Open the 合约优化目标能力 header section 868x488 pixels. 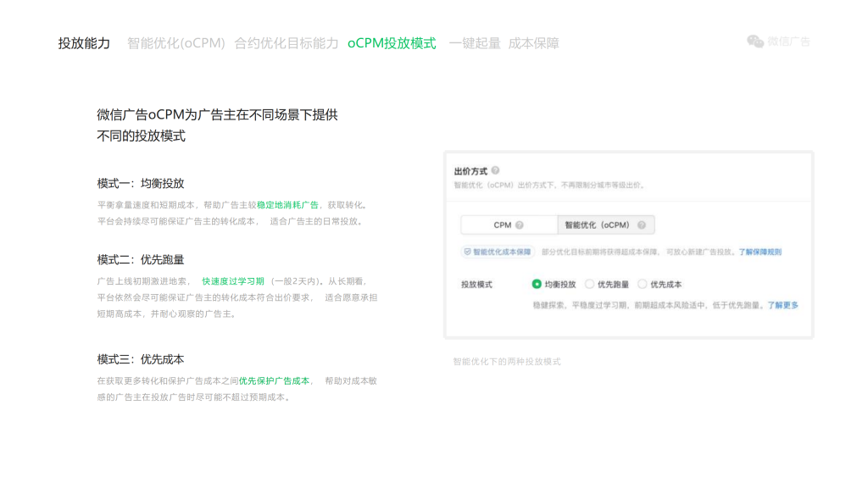[x=287, y=43]
